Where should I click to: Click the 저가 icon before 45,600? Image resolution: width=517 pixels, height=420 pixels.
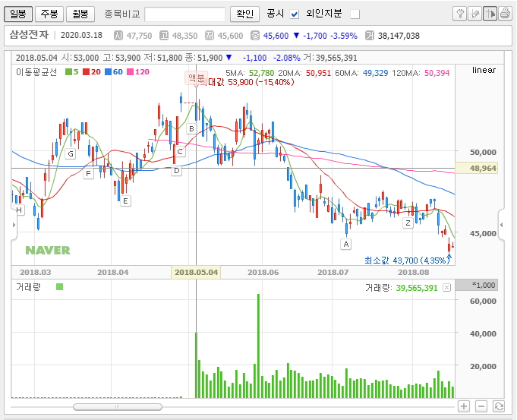(210, 35)
